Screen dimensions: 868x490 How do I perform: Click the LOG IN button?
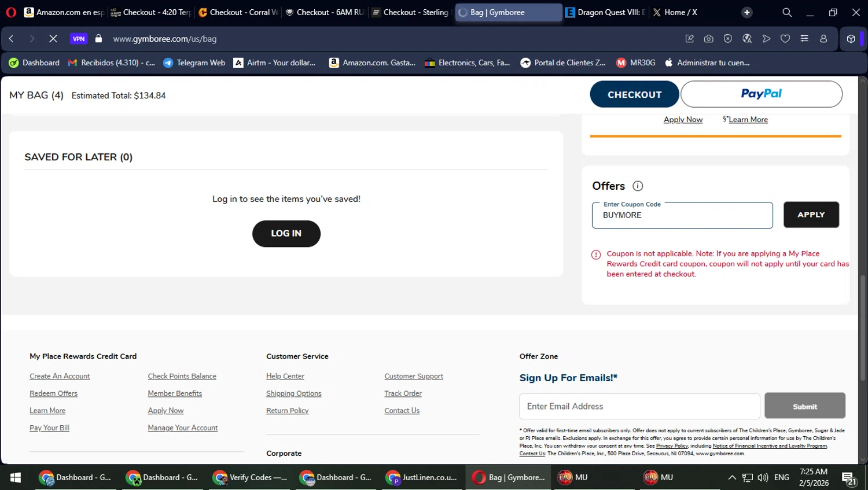click(286, 234)
